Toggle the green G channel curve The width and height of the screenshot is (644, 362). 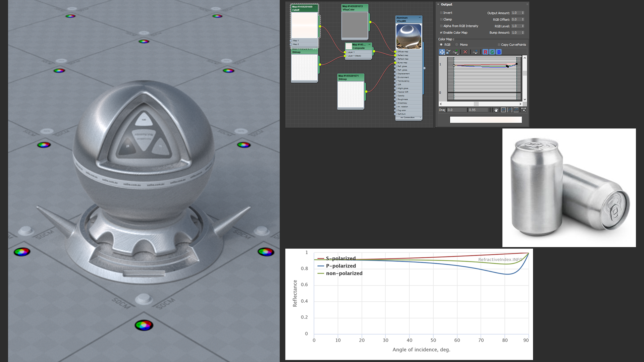tap(492, 52)
